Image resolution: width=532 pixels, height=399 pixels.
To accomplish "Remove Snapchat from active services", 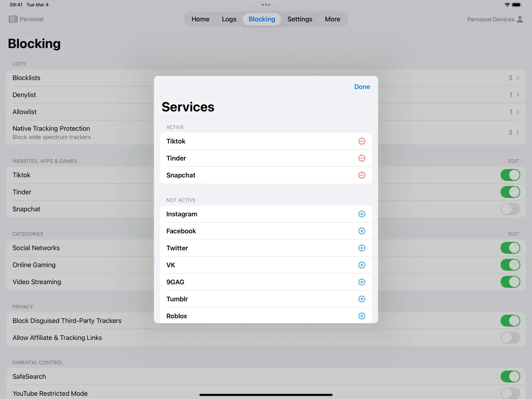I will [362, 175].
